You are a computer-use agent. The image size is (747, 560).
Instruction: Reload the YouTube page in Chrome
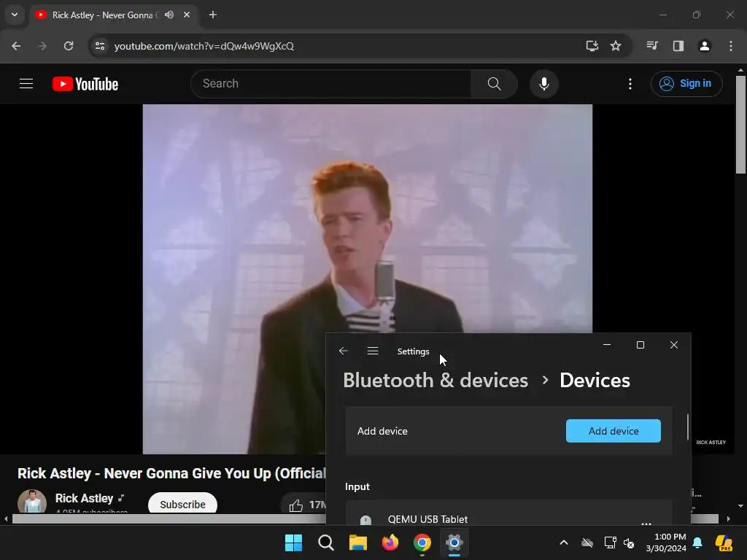[x=69, y=46]
